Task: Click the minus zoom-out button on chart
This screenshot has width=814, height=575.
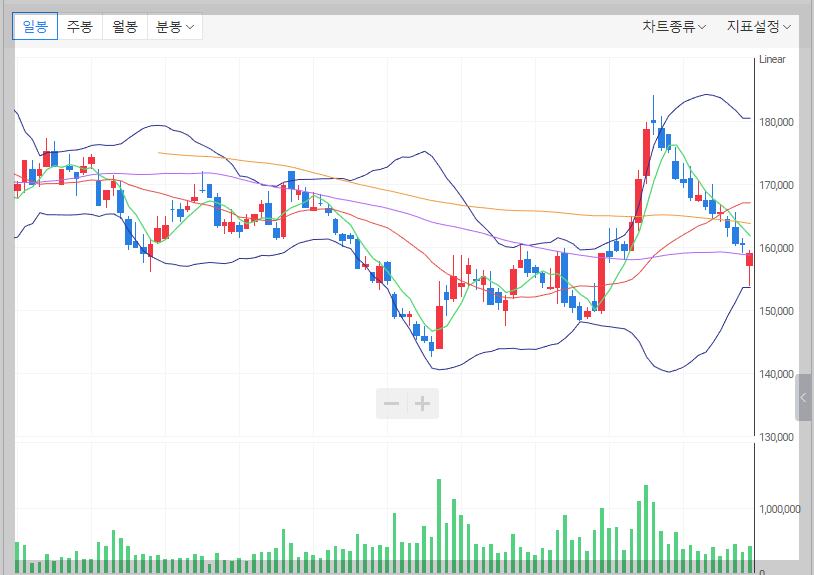Action: click(391, 403)
